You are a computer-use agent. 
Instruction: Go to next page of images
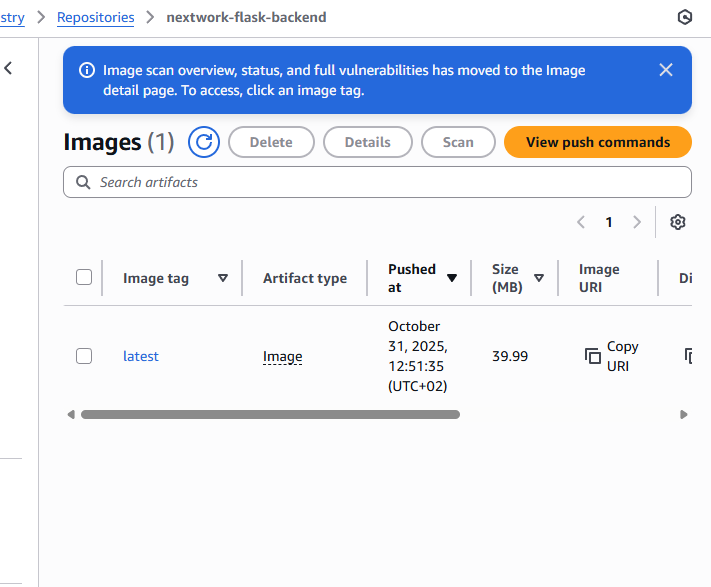click(637, 222)
